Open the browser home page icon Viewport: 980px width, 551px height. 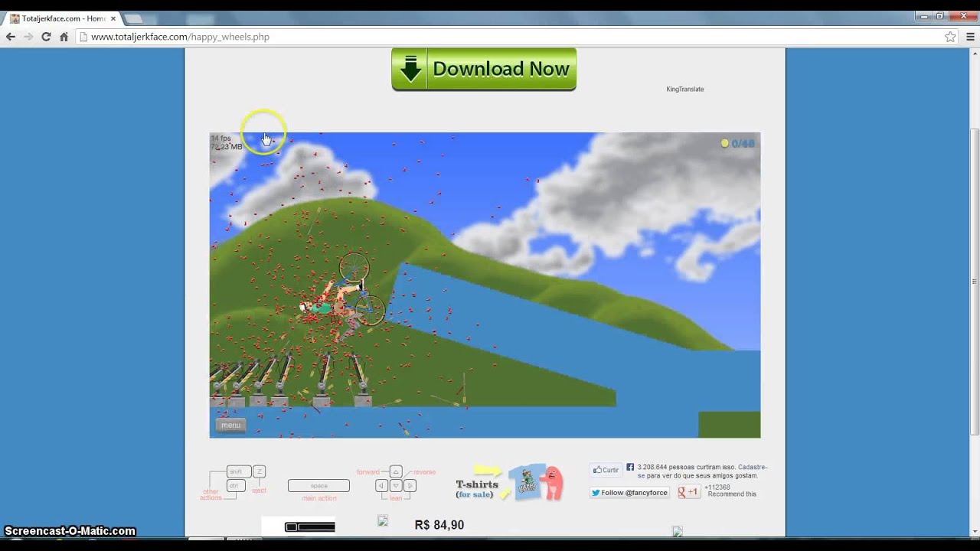click(64, 37)
